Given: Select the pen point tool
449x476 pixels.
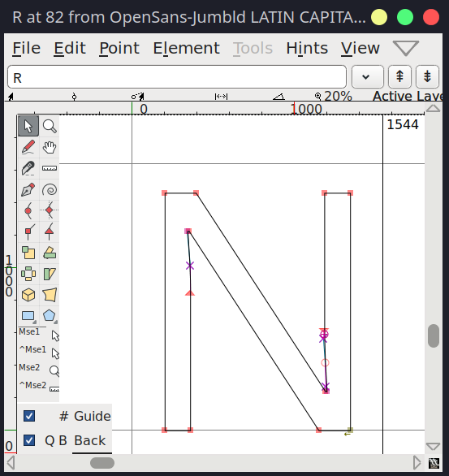Looking at the screenshot, I should pyautogui.click(x=28, y=190).
